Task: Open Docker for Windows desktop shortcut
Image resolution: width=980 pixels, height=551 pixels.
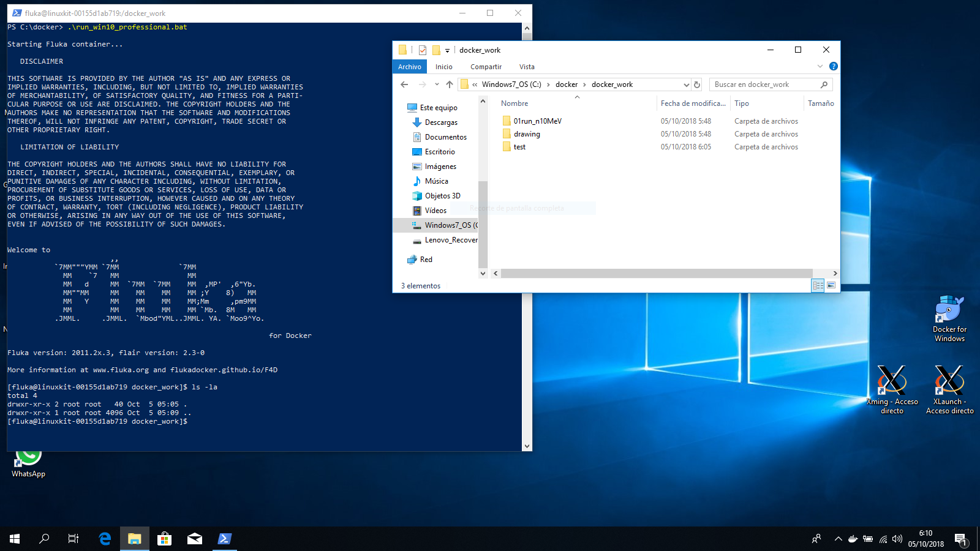Action: (x=949, y=318)
